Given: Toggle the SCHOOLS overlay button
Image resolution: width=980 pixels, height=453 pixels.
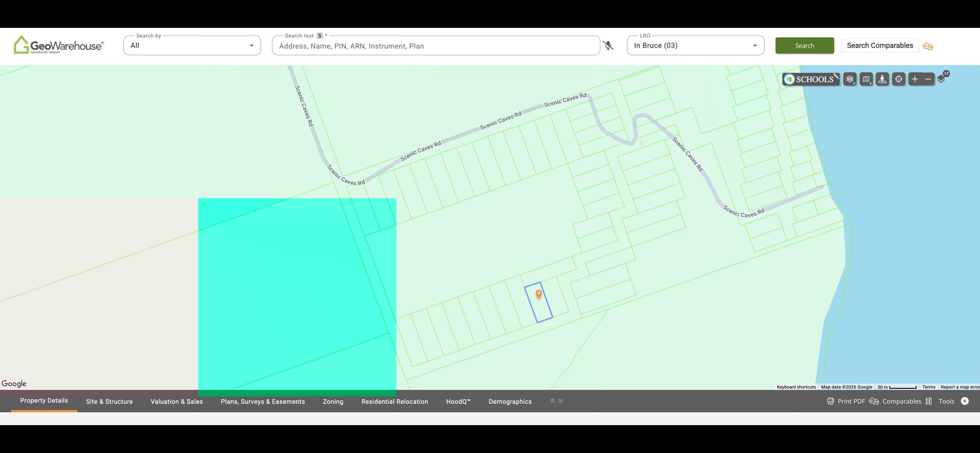Looking at the screenshot, I should coord(811,79).
